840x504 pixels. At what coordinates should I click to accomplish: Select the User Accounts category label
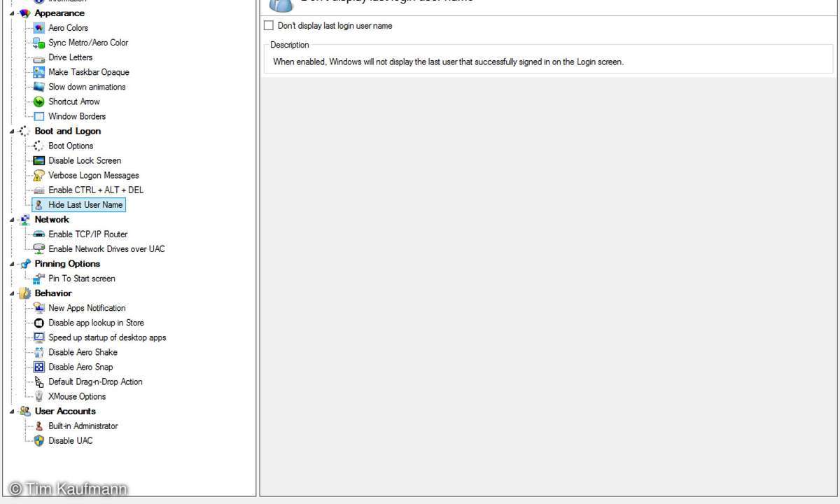tap(65, 411)
